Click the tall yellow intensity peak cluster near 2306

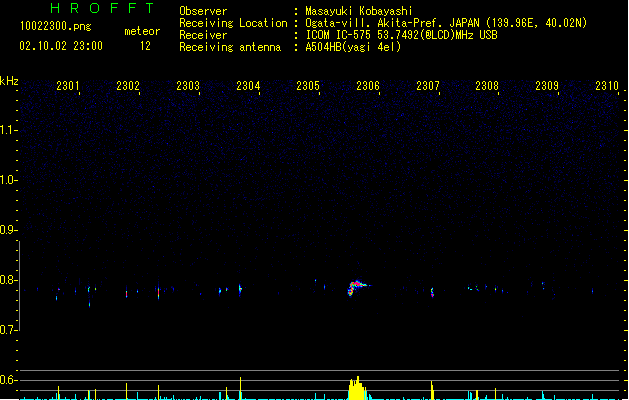pyautogui.click(x=357, y=388)
